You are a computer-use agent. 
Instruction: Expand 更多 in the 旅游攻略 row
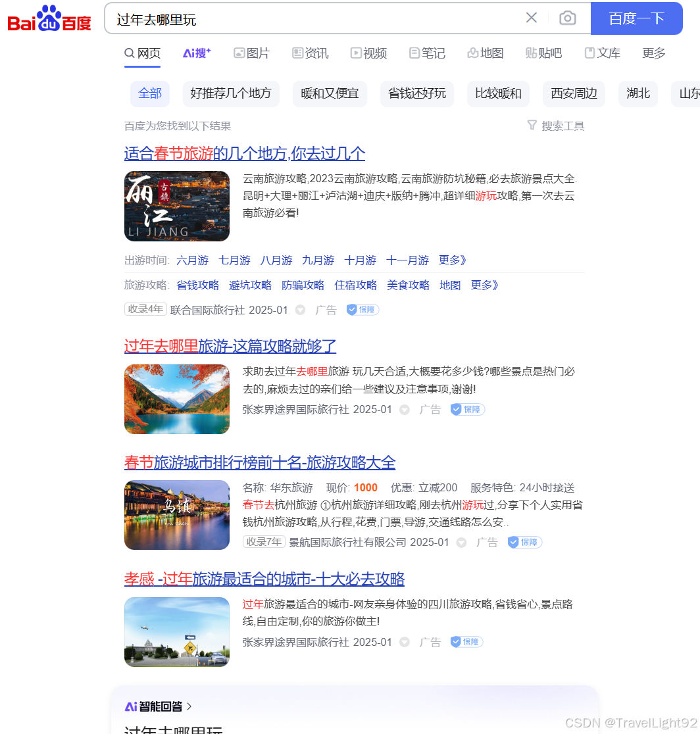pos(485,285)
